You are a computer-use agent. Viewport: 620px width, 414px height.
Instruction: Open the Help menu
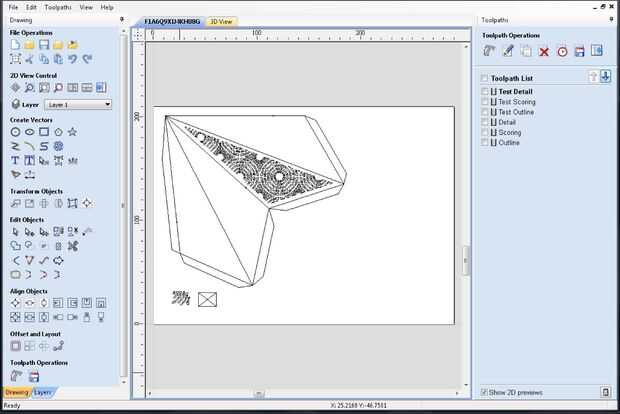tap(107, 7)
